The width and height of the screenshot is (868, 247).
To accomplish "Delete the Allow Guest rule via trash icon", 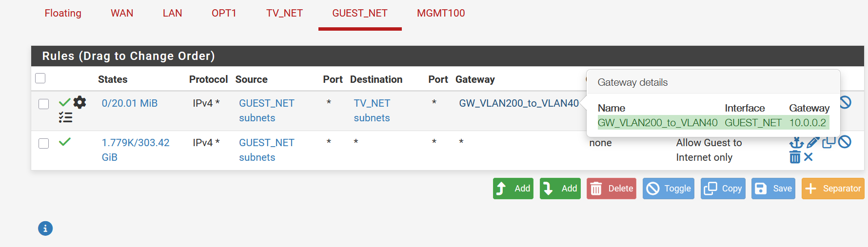I will (x=795, y=157).
